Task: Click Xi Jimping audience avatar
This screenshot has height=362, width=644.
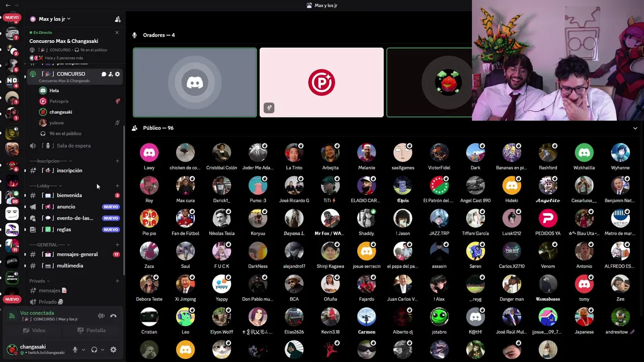Action: pyautogui.click(x=185, y=284)
